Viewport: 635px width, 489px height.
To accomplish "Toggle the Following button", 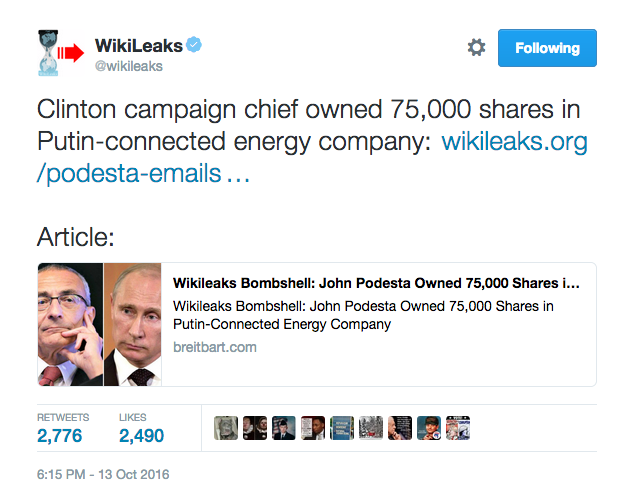I will [x=547, y=48].
